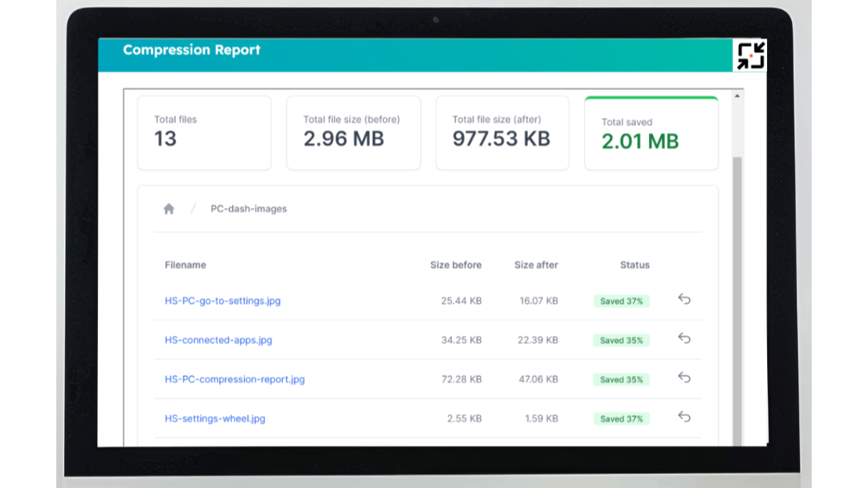The height and width of the screenshot is (488, 868).
Task: Go to the home breadcrumb icon
Action: point(169,209)
